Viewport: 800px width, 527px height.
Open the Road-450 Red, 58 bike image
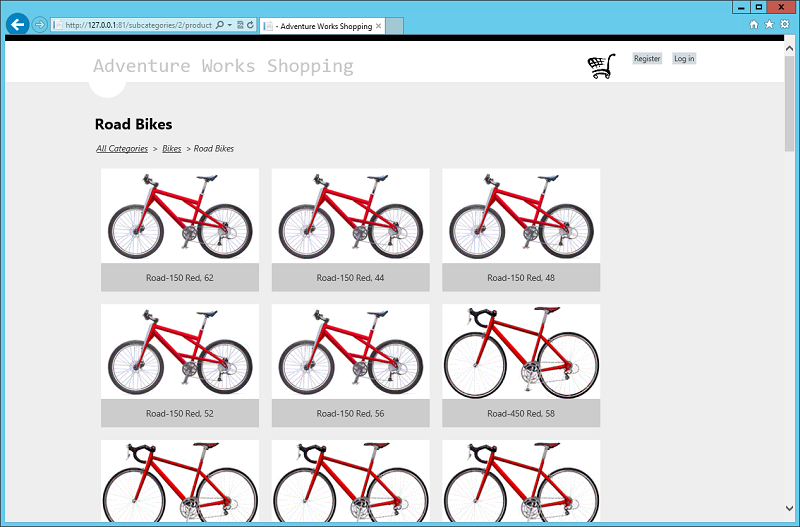pos(521,352)
